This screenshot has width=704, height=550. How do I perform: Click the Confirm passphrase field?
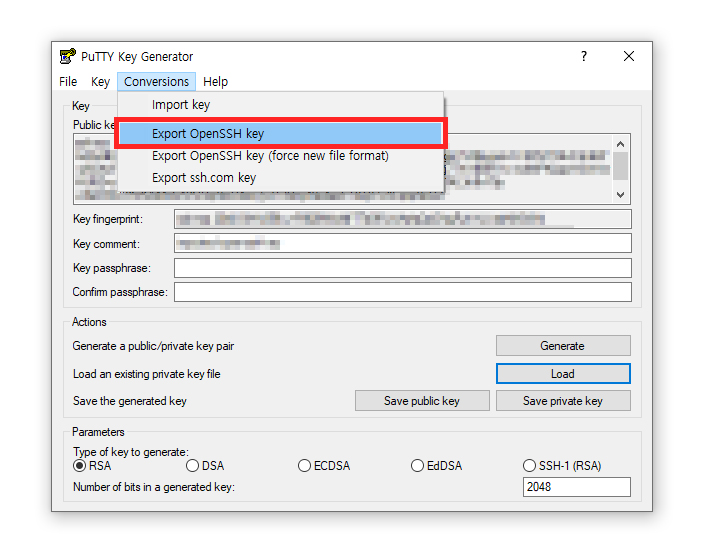pos(403,292)
